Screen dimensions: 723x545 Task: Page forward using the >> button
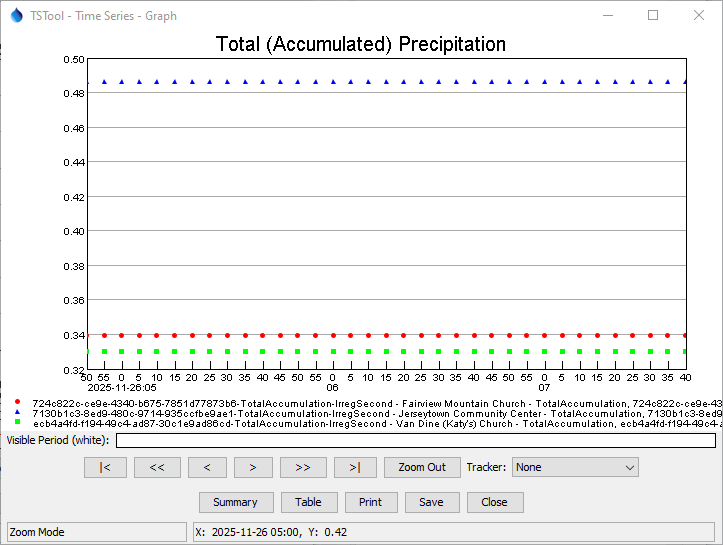(x=303, y=467)
